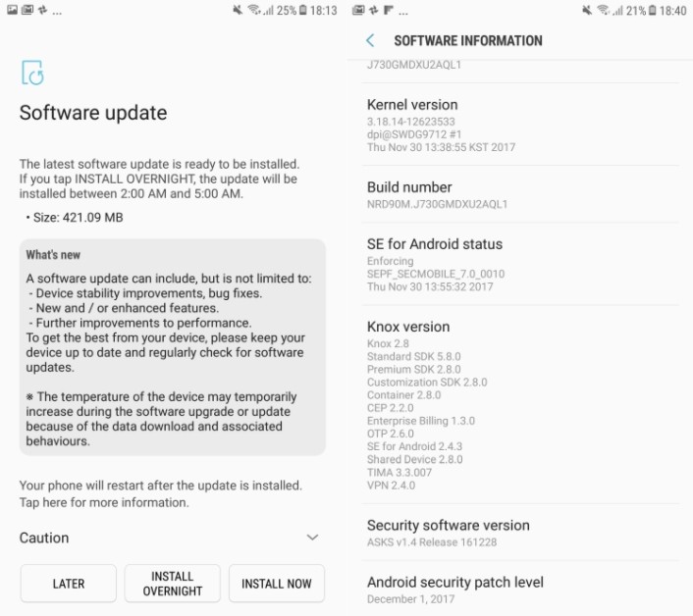Select SE for Android status entry
The height and width of the screenshot is (616, 693).
click(x=520, y=264)
